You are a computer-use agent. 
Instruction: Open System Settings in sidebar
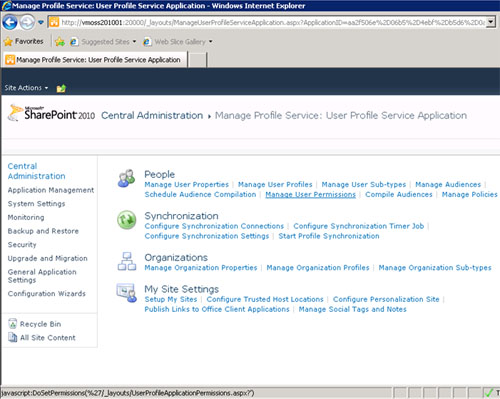click(x=36, y=204)
